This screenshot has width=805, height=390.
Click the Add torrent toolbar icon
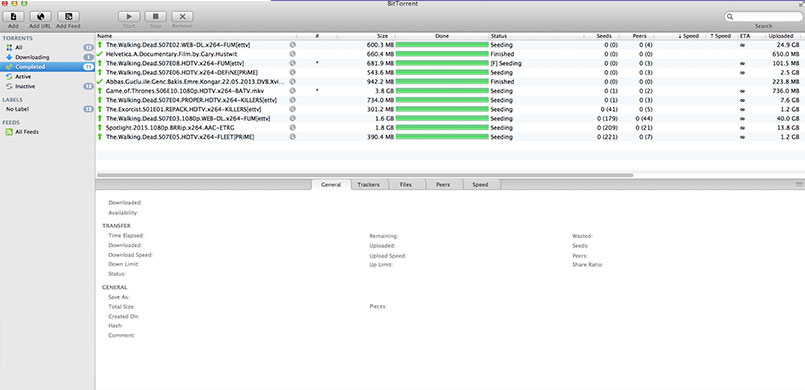pos(14,17)
